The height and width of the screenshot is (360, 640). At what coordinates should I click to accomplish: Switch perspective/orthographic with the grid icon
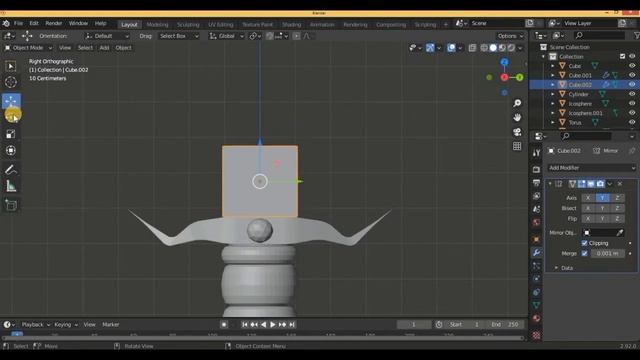click(517, 146)
